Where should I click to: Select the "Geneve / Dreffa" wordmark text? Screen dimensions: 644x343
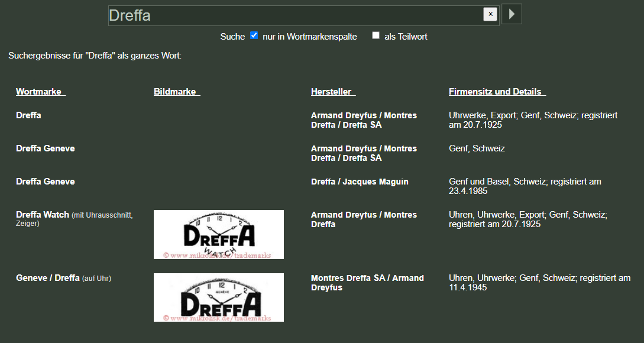click(48, 278)
